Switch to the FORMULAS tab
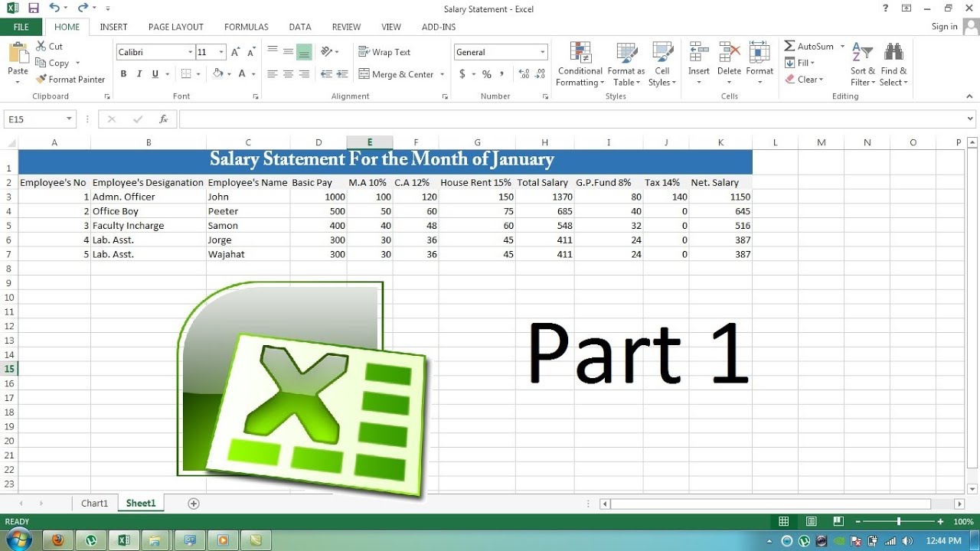The height and width of the screenshot is (551, 980). pyautogui.click(x=247, y=27)
